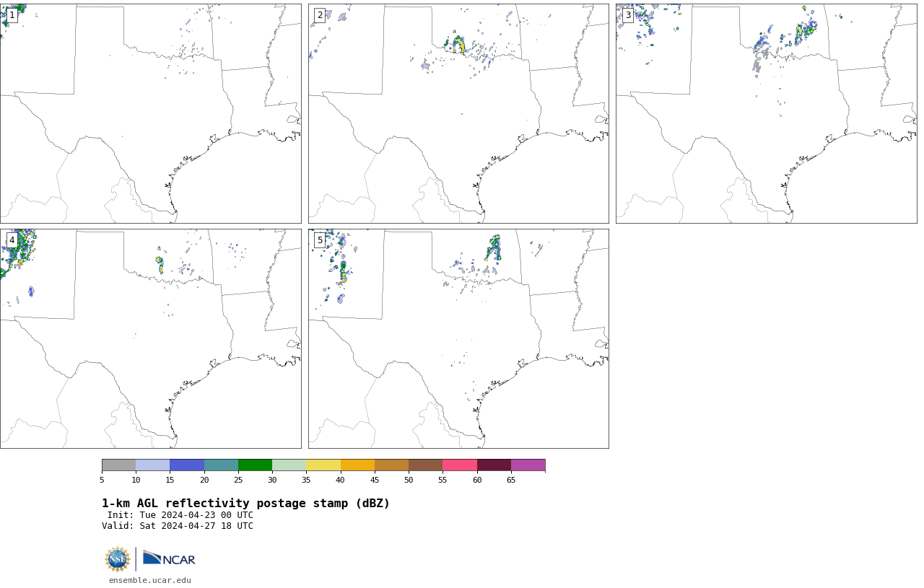The image size is (924, 588).
Task: Click the tan-brown 45-50 dBZ swatch
Action: [391, 465]
